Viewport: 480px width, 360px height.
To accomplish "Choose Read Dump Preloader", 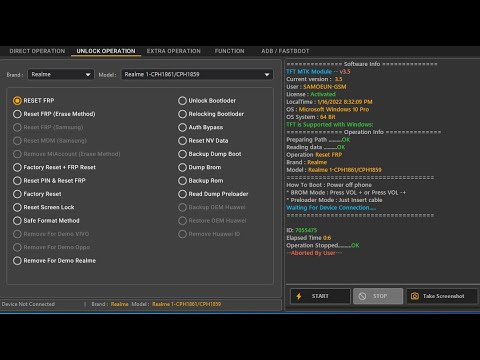I will tap(213, 194).
